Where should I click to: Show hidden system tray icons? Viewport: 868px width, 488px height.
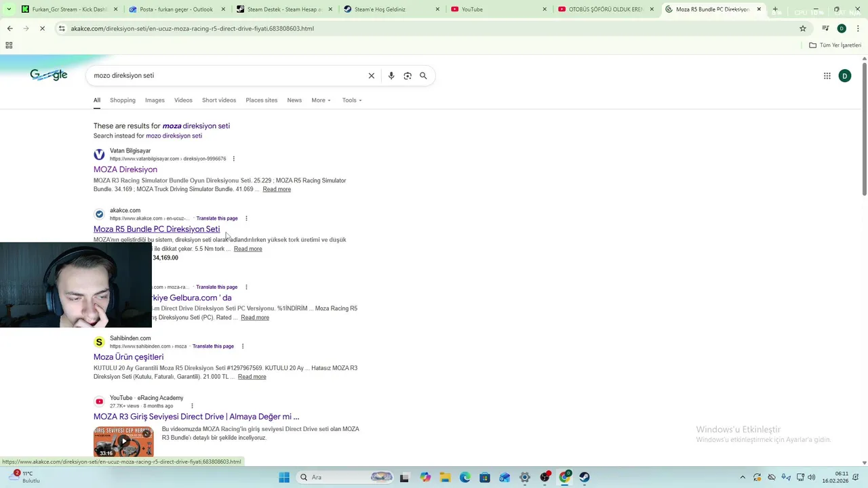tap(743, 477)
